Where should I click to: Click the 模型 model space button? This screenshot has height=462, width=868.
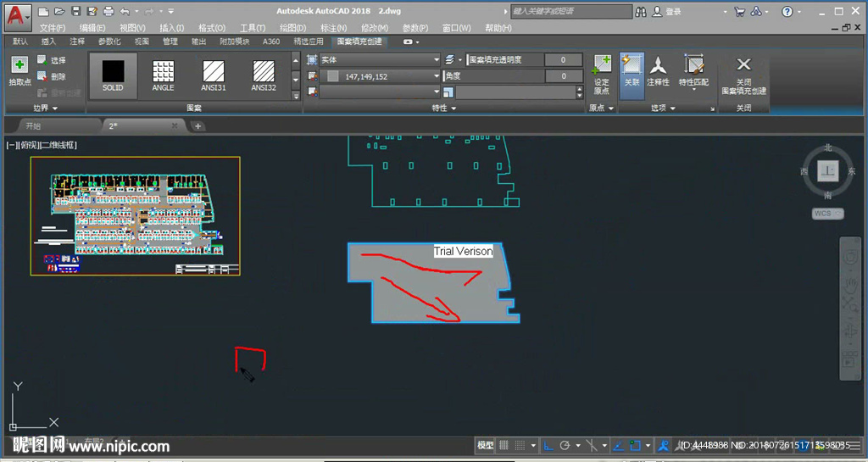pos(486,445)
